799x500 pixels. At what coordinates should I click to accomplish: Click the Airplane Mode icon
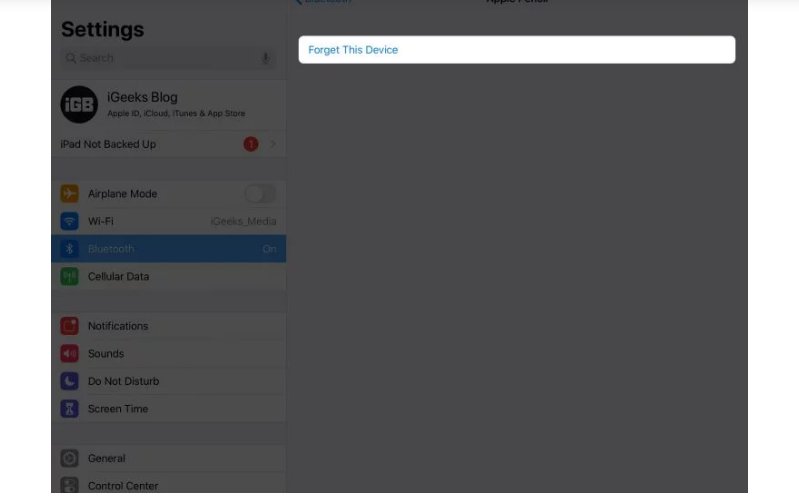[70, 194]
